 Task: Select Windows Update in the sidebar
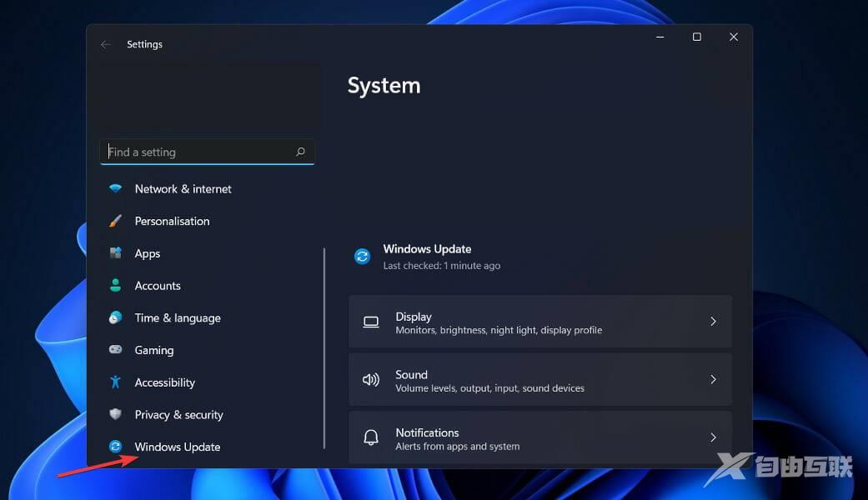(x=177, y=447)
